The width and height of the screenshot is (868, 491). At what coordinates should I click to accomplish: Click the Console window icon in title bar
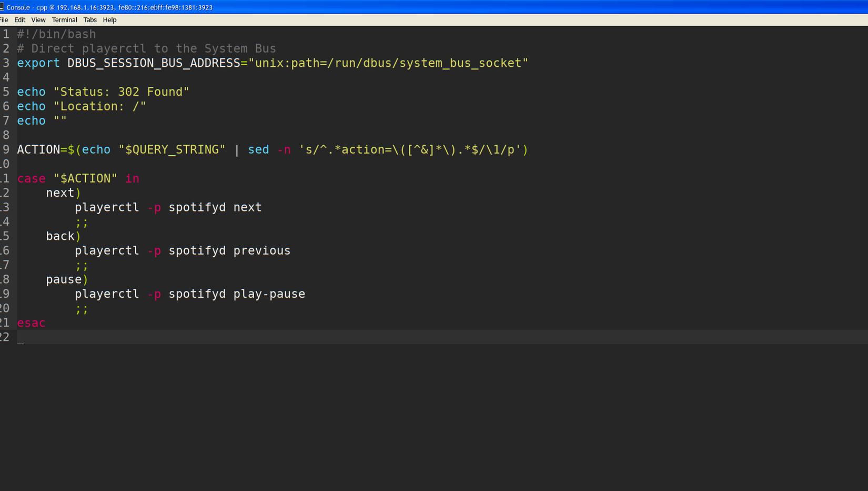tap(2, 7)
